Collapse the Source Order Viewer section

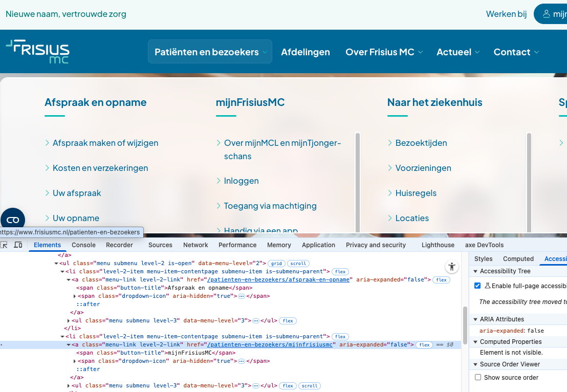pyautogui.click(x=475, y=364)
